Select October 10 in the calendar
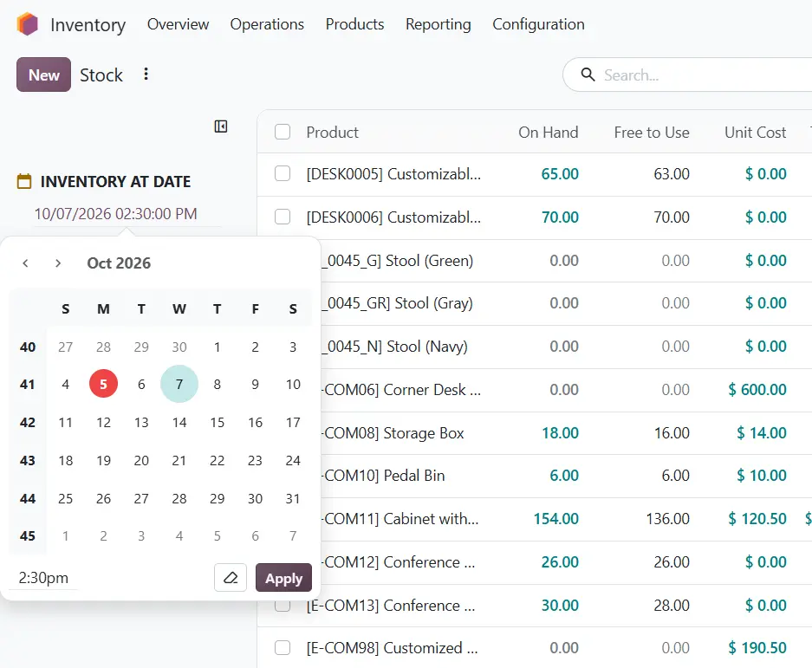This screenshot has width=812, height=668. click(293, 384)
